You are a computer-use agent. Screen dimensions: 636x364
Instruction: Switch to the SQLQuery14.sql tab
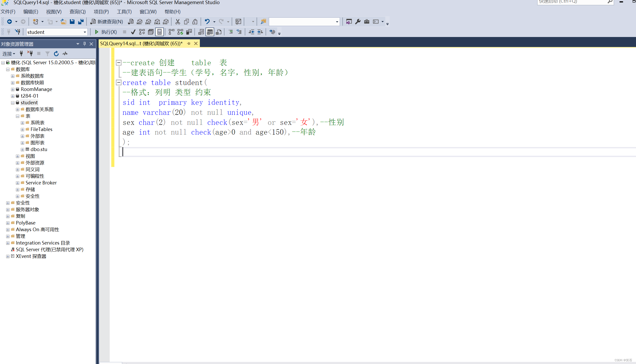pyautogui.click(x=141, y=43)
